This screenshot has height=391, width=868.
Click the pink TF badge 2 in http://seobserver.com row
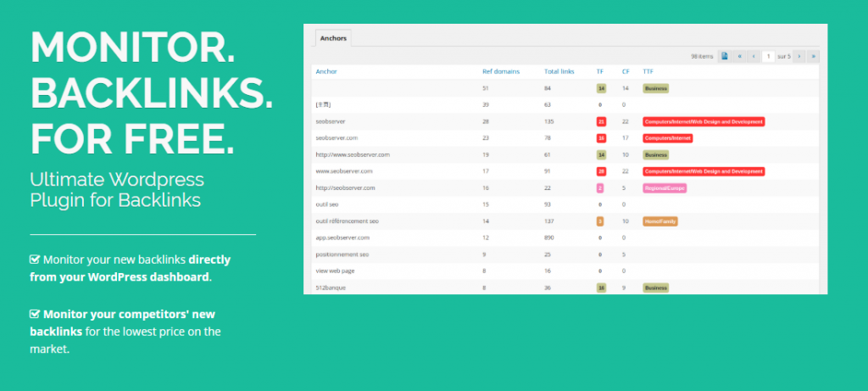(600, 187)
